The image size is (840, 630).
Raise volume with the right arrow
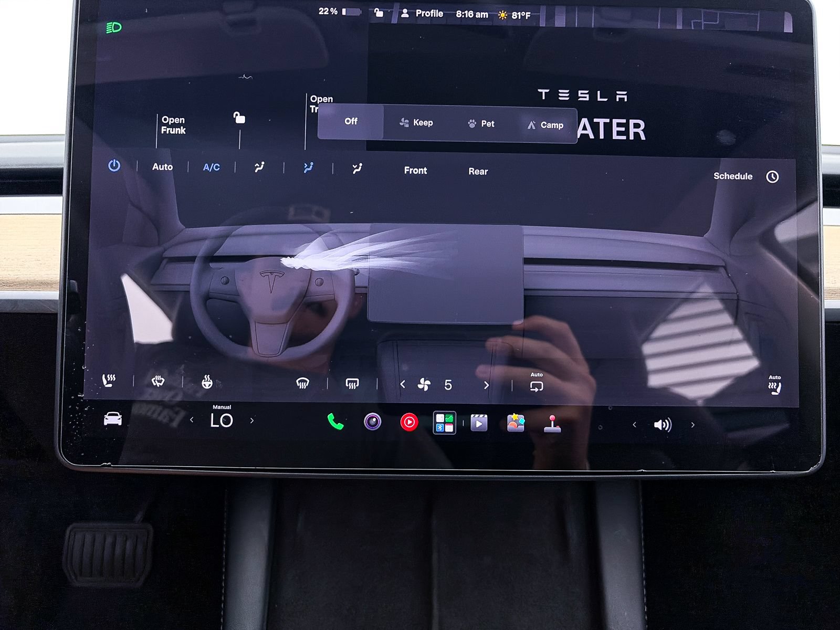click(693, 425)
